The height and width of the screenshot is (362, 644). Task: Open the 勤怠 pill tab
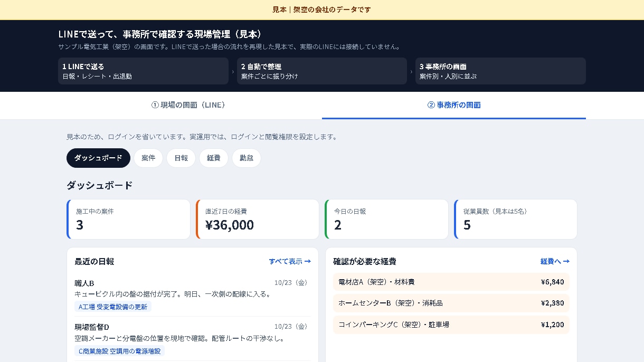click(247, 158)
